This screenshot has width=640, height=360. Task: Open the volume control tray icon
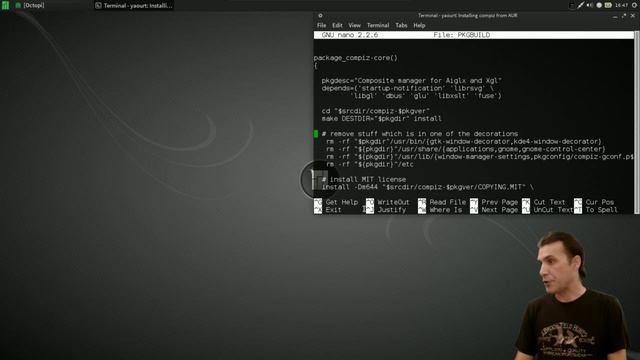point(590,5)
